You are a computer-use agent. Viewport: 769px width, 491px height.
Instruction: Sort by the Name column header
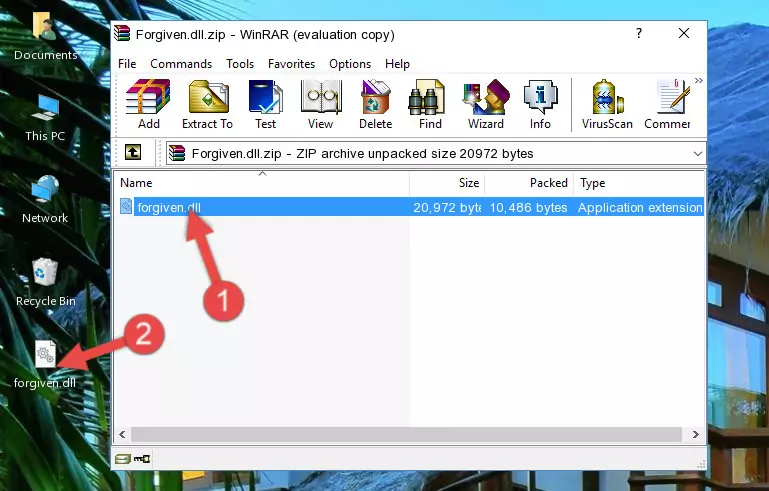[262, 183]
